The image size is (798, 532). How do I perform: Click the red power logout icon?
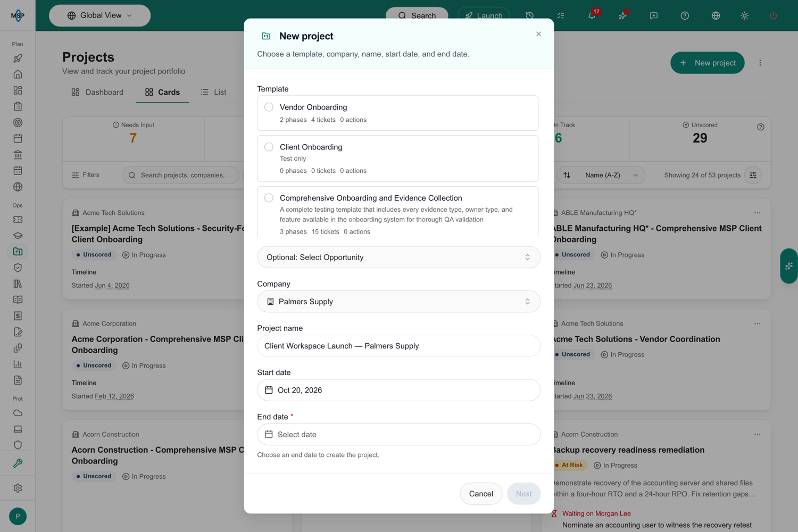(774, 15)
